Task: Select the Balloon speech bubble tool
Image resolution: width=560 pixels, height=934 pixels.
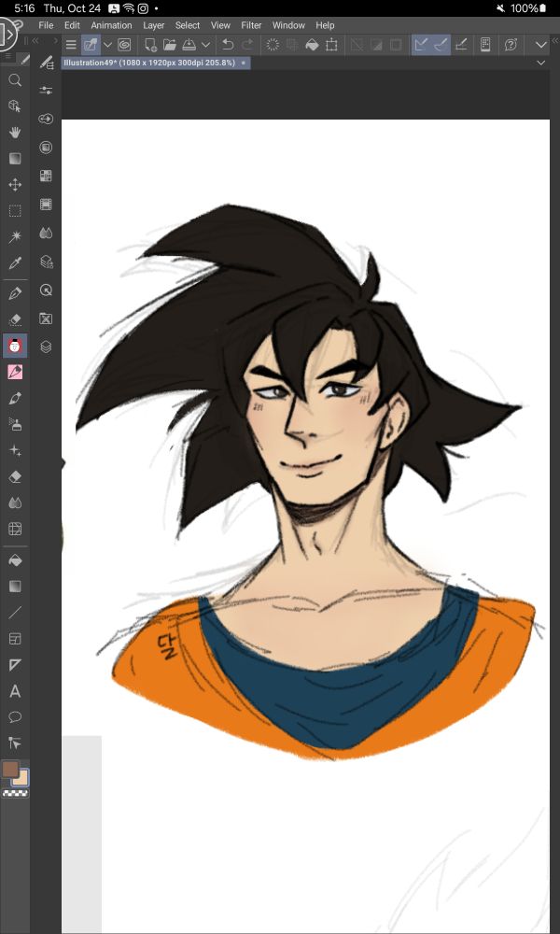Action: [15, 717]
